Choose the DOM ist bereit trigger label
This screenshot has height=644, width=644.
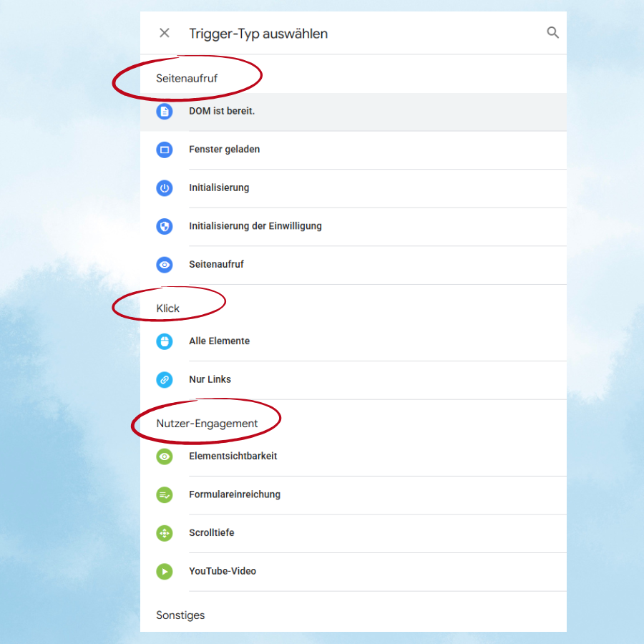coord(222,112)
